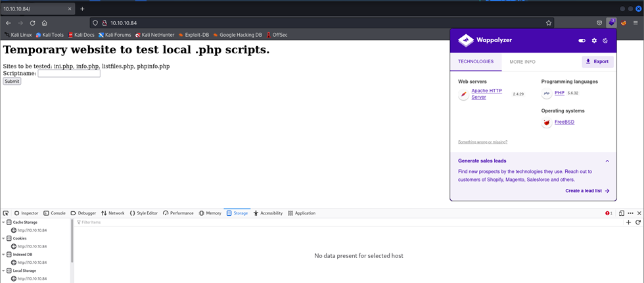Click the Export button in Wappalyzer
The width and height of the screenshot is (644, 283).
pos(597,61)
